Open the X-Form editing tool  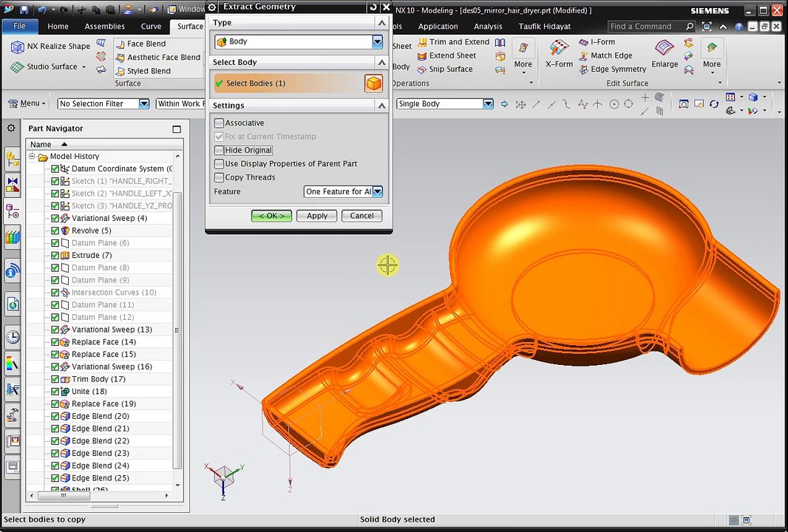coord(559,54)
